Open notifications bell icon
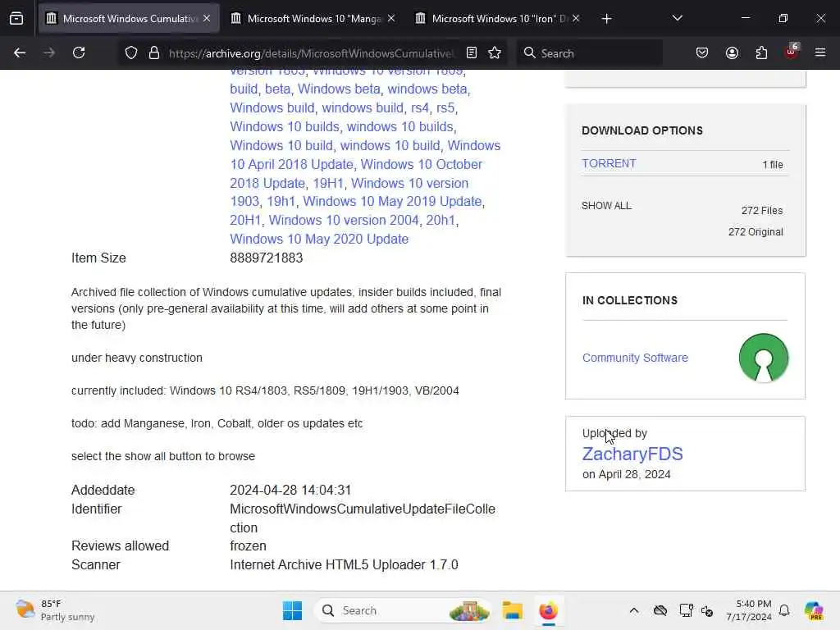 (x=784, y=610)
